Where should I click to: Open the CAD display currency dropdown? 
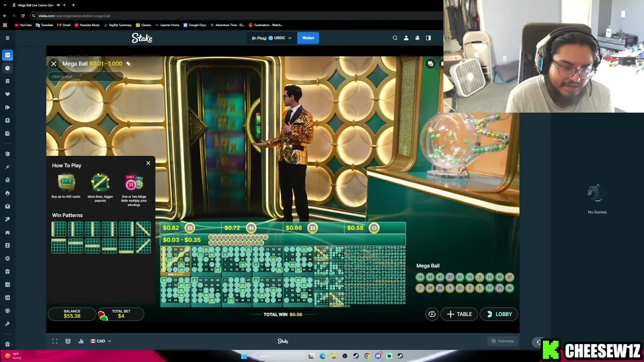pyautogui.click(x=100, y=341)
